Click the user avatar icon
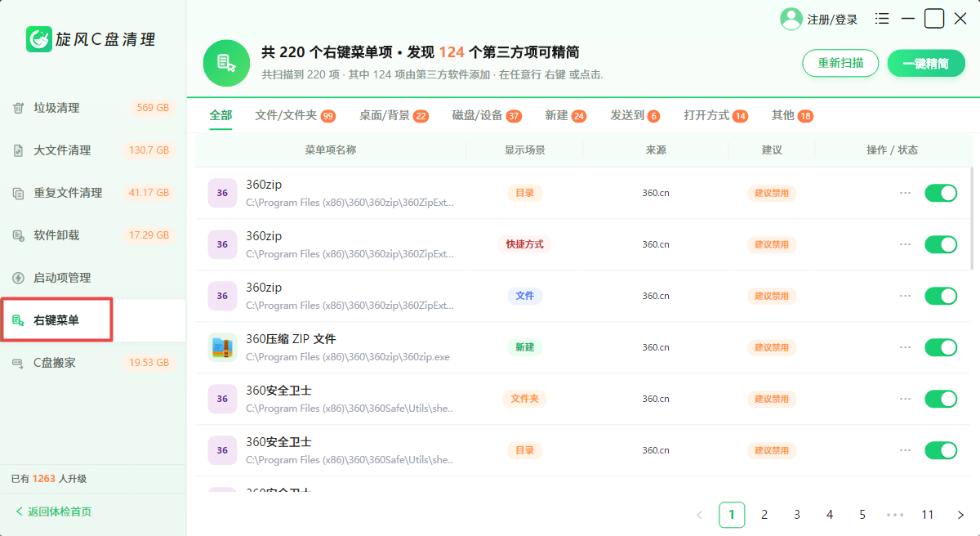The image size is (980, 536). pos(791,19)
